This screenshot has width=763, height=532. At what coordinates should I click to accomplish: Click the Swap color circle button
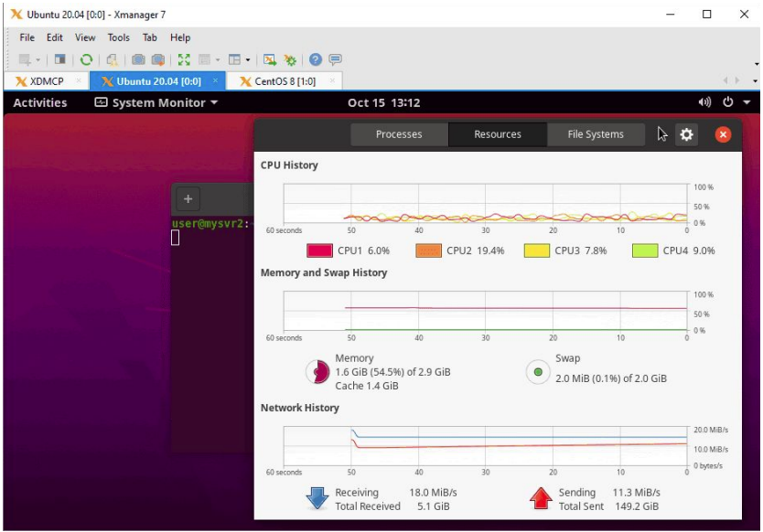tap(538, 372)
